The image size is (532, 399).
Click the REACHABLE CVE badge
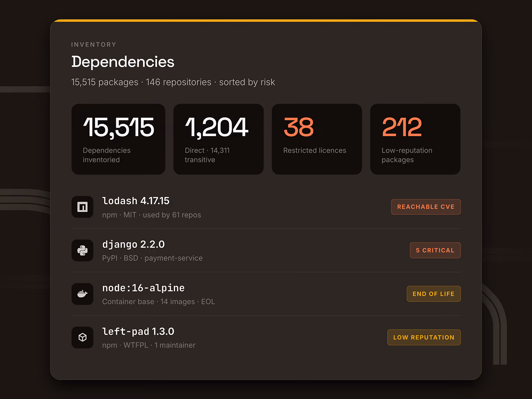point(426,207)
